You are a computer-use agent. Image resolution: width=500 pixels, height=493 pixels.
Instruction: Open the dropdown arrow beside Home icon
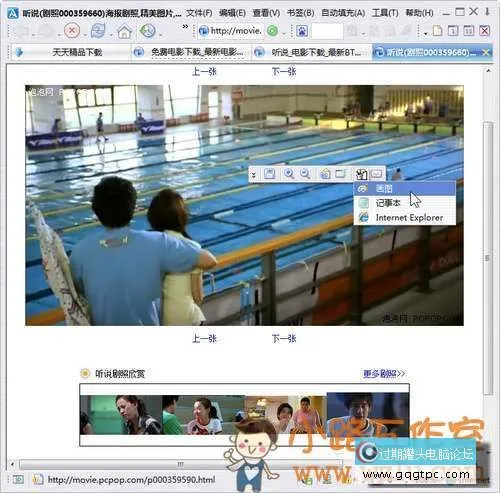tap(136, 34)
